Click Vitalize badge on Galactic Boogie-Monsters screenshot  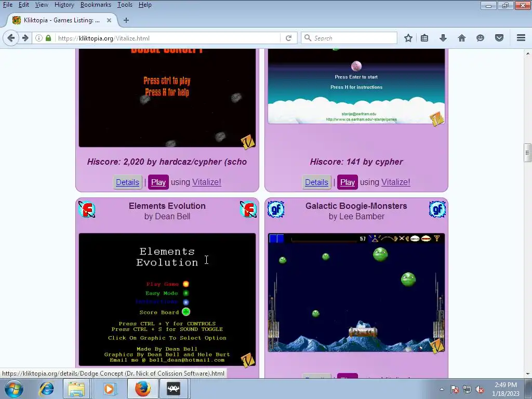(436, 345)
